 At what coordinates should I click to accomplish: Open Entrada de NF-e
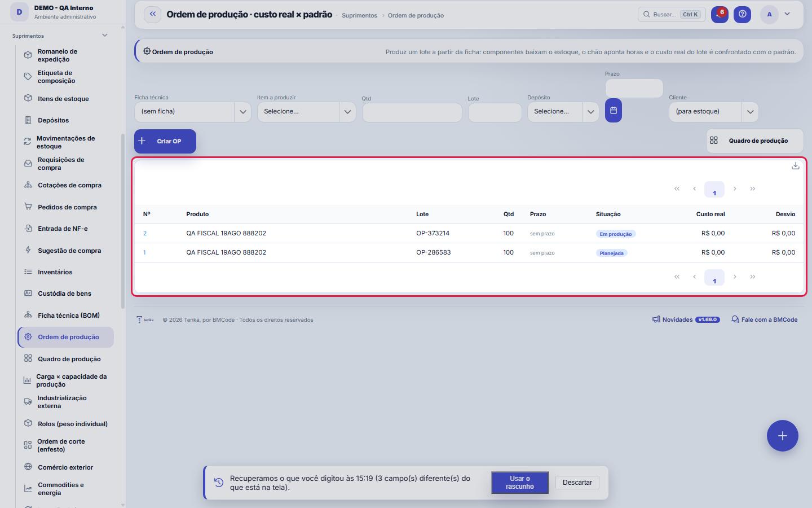click(x=66, y=229)
